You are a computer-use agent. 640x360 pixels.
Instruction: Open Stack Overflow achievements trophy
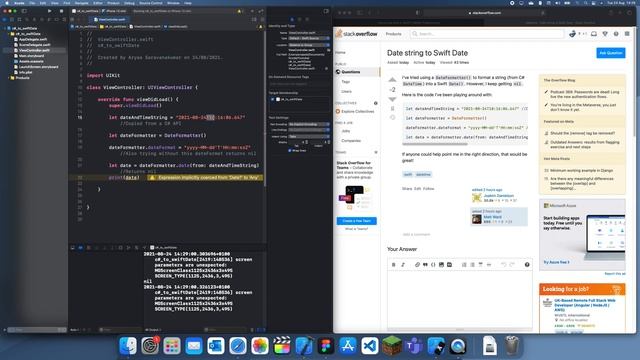click(605, 34)
